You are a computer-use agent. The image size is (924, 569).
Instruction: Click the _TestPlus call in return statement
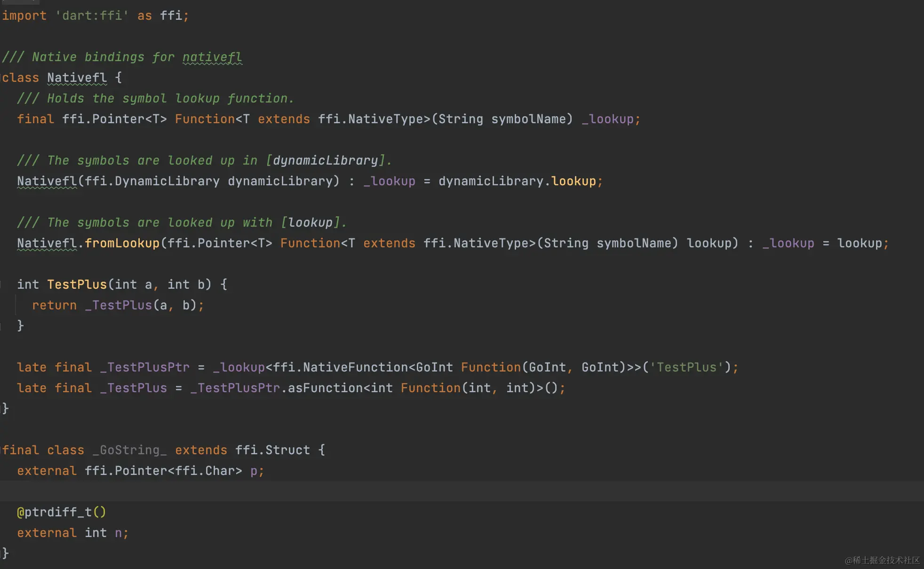[x=119, y=305]
